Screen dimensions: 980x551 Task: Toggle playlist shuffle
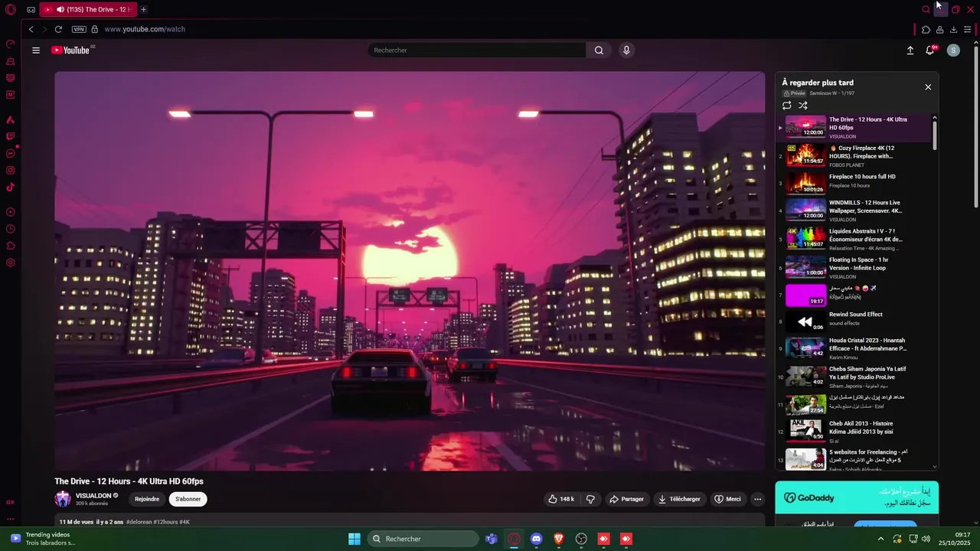coord(803,106)
